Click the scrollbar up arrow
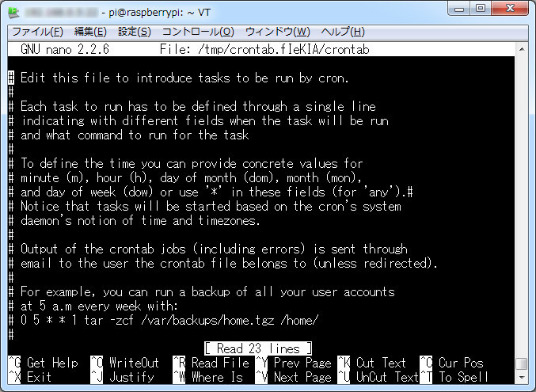 click(x=522, y=49)
